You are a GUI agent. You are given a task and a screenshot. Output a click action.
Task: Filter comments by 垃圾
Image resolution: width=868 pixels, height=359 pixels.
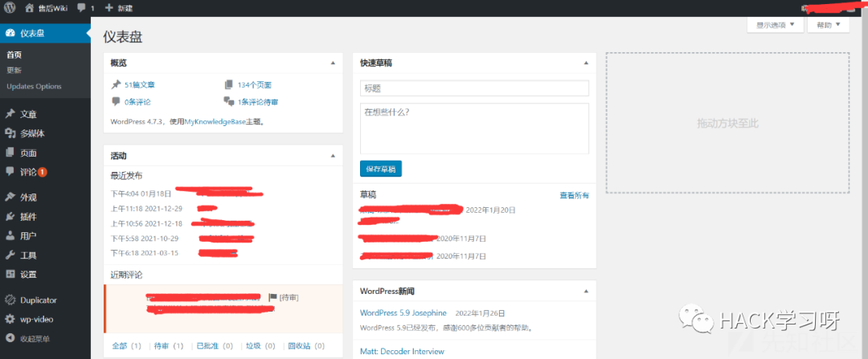pyautogui.click(x=253, y=345)
